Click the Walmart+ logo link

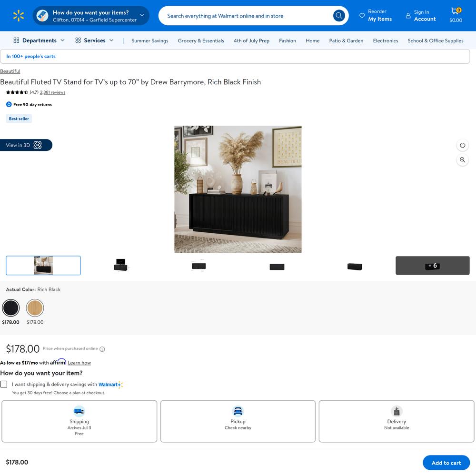[110, 385]
